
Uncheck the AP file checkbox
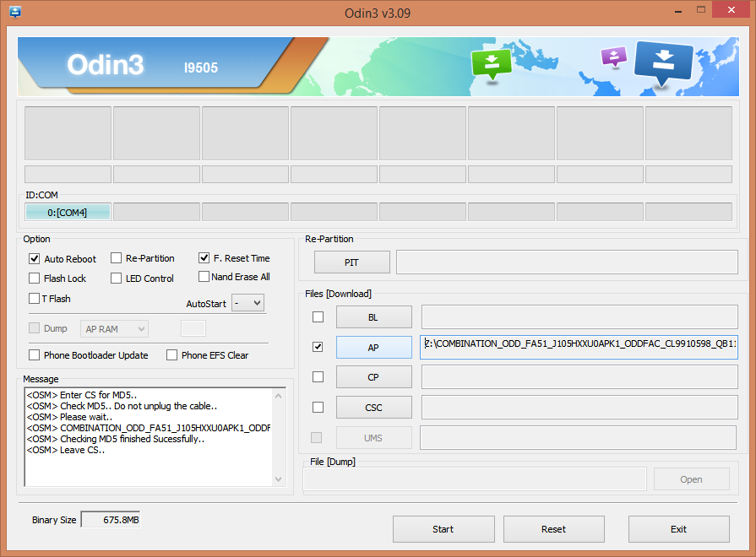(318, 347)
